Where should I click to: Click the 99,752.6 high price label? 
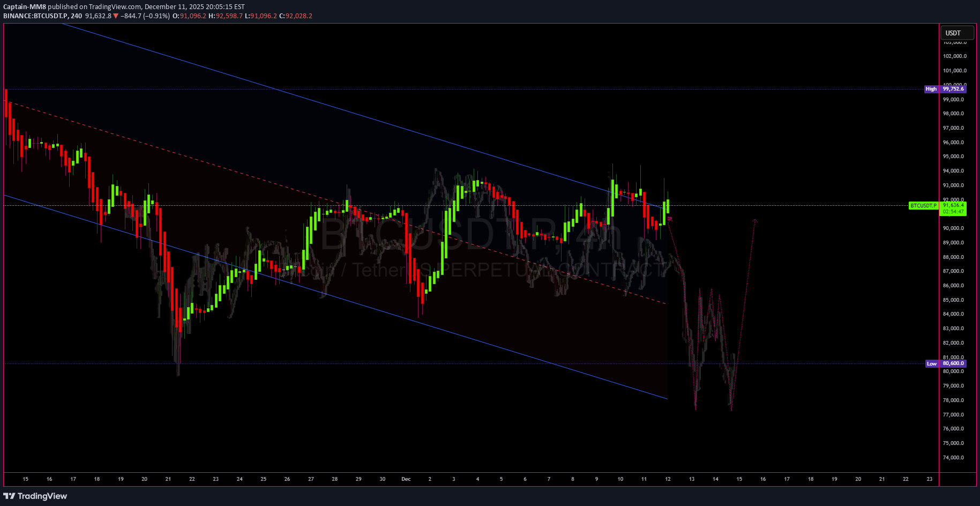pyautogui.click(x=953, y=89)
